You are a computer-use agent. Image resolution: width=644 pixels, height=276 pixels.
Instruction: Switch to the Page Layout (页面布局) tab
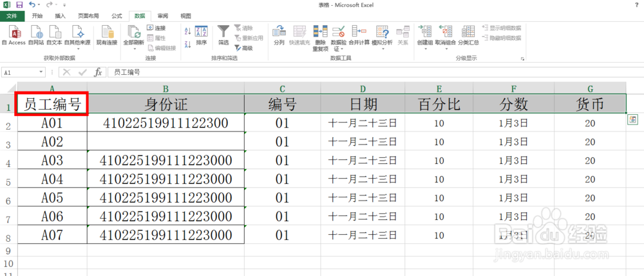88,16
